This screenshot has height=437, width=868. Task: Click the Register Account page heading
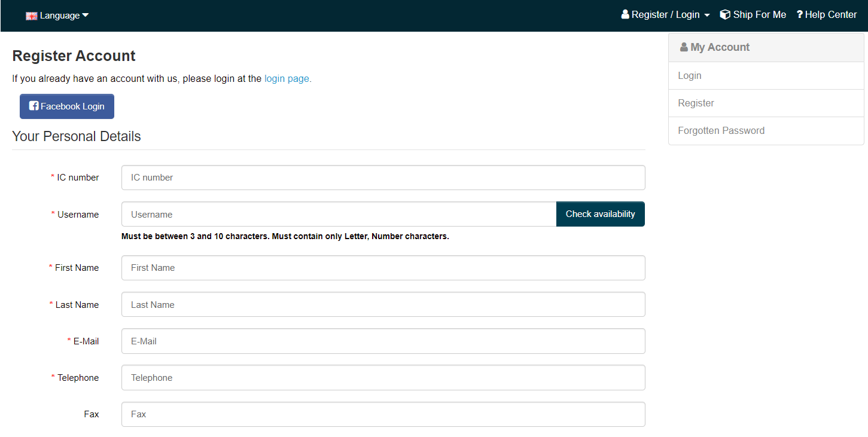(74, 56)
